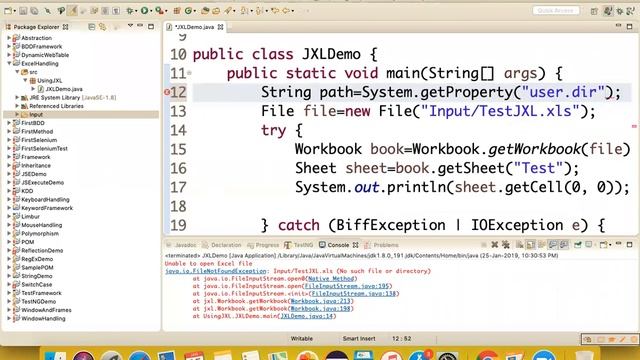
Task: Click the New file wizard toolbar icon
Action: [x=8, y=11]
